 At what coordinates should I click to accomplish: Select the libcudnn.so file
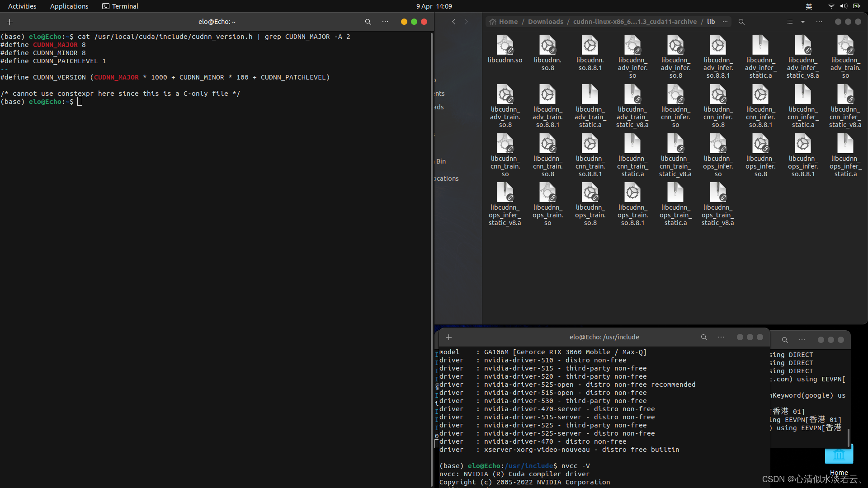point(505,49)
